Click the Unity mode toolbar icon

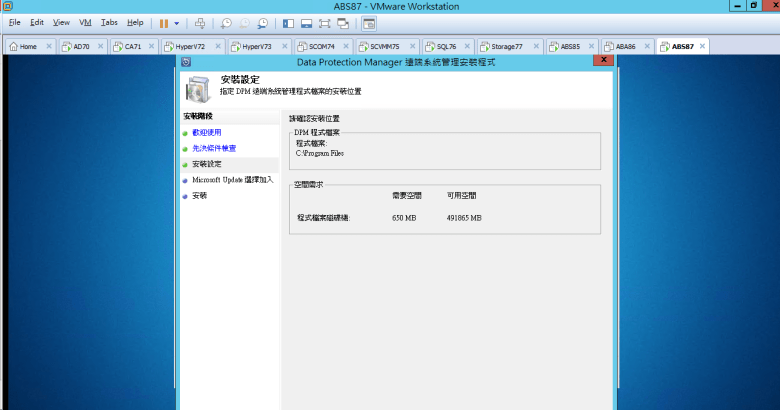(345, 22)
